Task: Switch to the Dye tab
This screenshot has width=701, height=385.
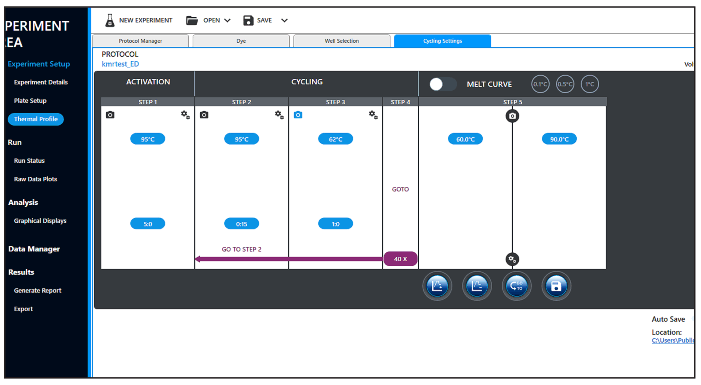Action: [x=241, y=41]
